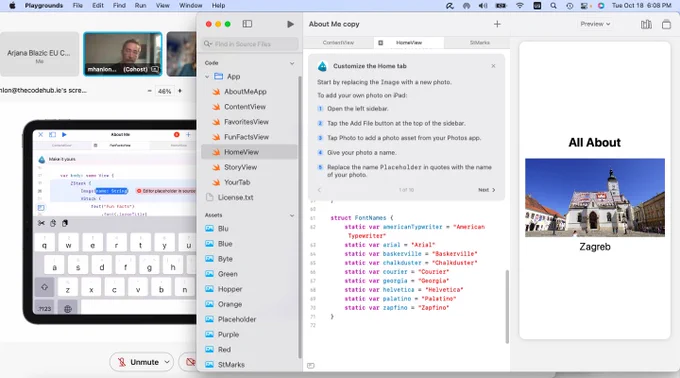Open the Wi-Fi menu bar icon
This screenshot has width=680, height=378.
(520, 6)
